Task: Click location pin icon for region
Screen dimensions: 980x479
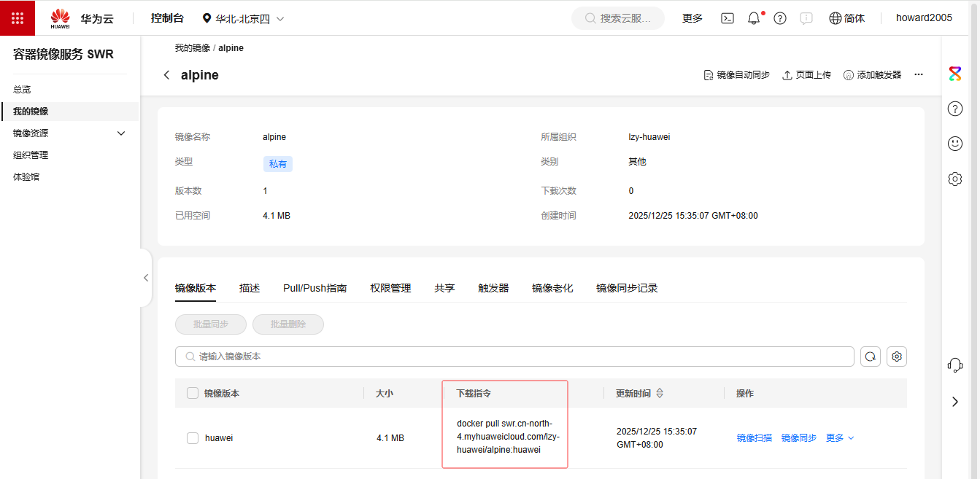Action: click(207, 18)
